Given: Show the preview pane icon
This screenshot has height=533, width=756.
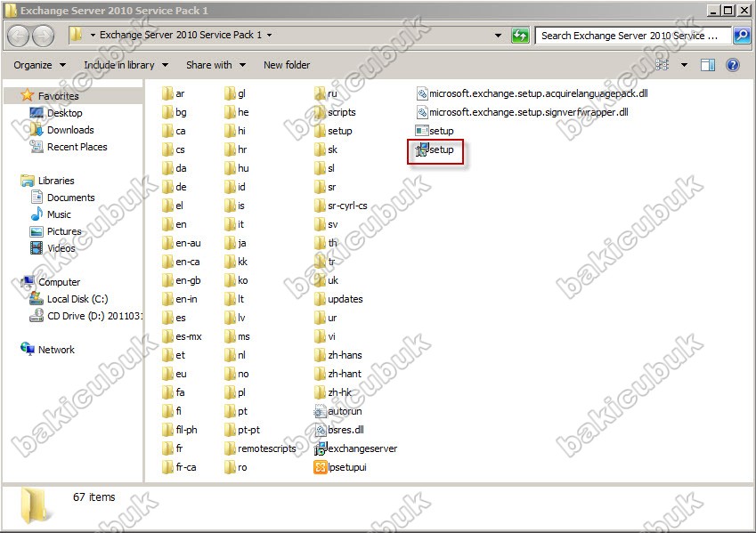Looking at the screenshot, I should tap(707, 65).
